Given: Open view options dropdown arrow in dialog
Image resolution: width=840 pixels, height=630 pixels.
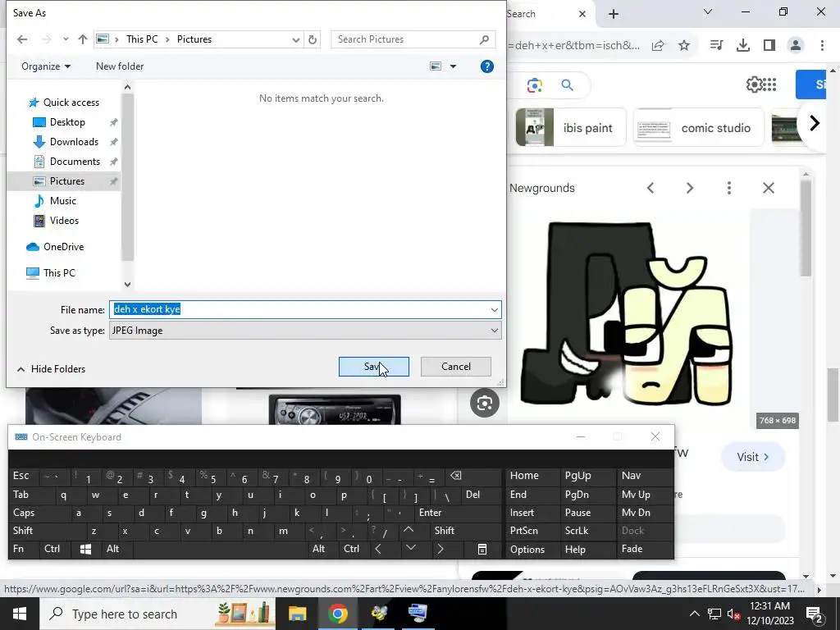Looking at the screenshot, I should (x=453, y=66).
